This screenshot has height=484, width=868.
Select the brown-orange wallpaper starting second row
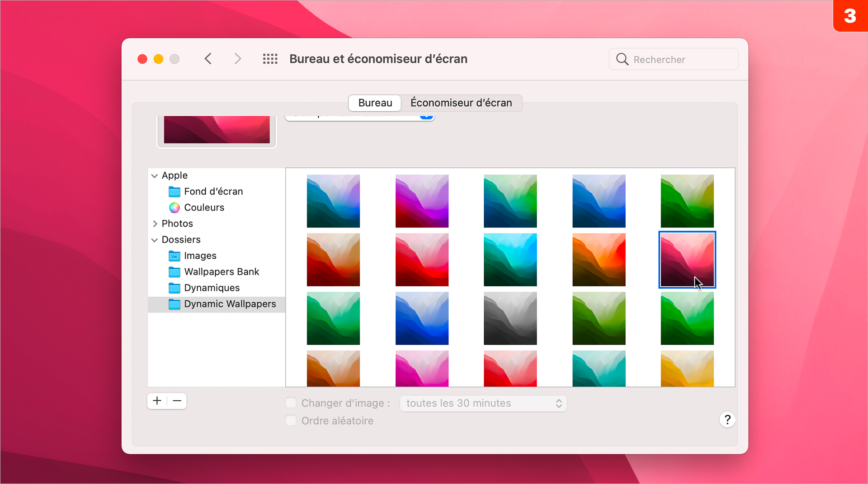click(333, 260)
